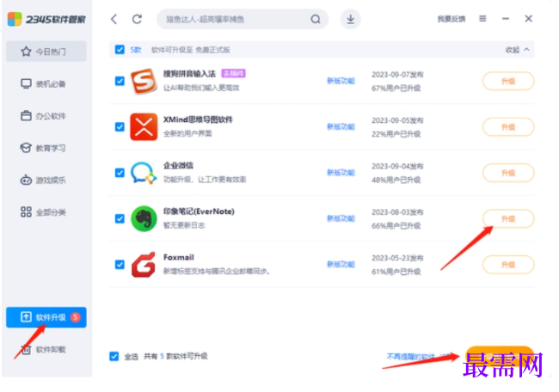Click 新版功能 link for 企业微信
Image resolution: width=559 pixels, height=392 pixels.
[x=341, y=173]
